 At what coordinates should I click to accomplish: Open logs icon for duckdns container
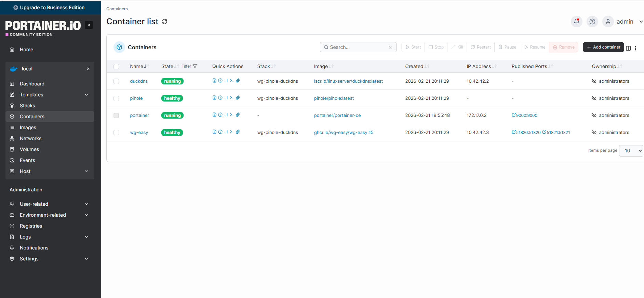[x=214, y=81]
